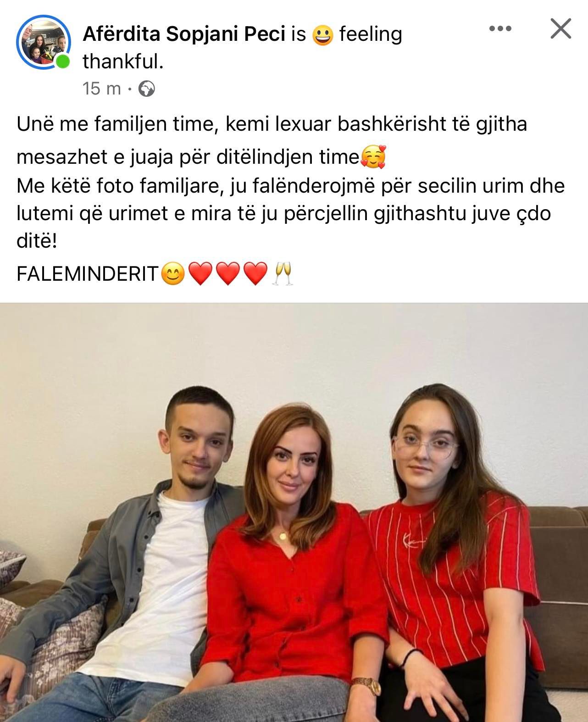Click text line starting "Unë me familjen"
588x722 pixels.
coord(272,124)
